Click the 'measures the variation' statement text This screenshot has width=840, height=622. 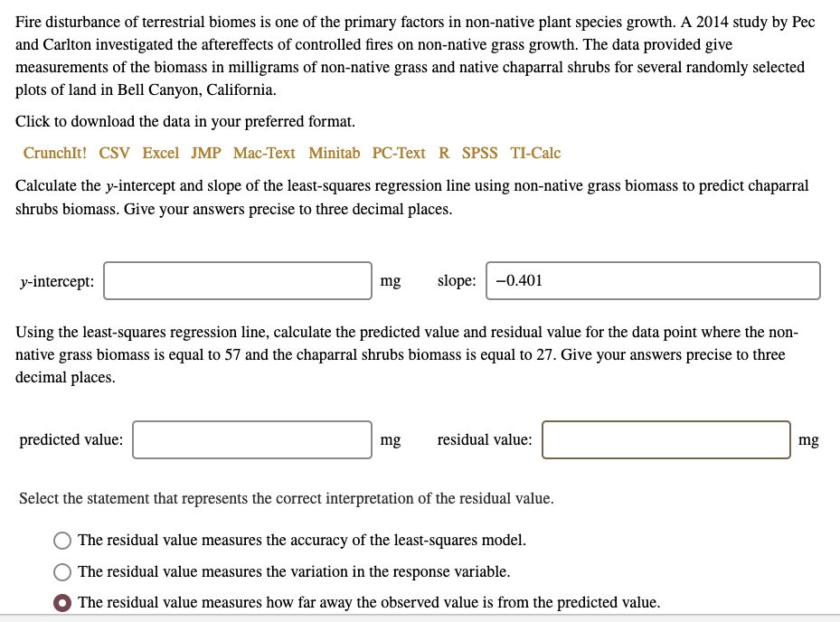pos(294,571)
